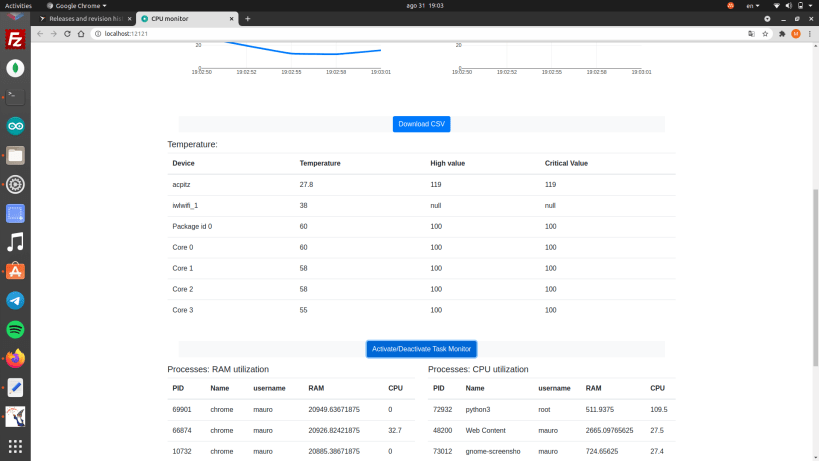The image size is (819, 461).
Task: Open FileZilla from the dock
Action: (15, 39)
